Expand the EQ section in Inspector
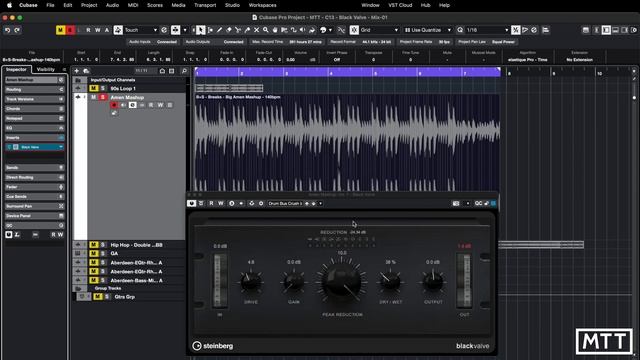 [35, 128]
